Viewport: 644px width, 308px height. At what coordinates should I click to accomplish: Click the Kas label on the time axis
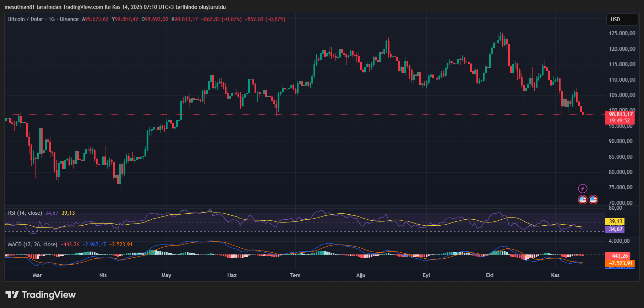click(555, 275)
